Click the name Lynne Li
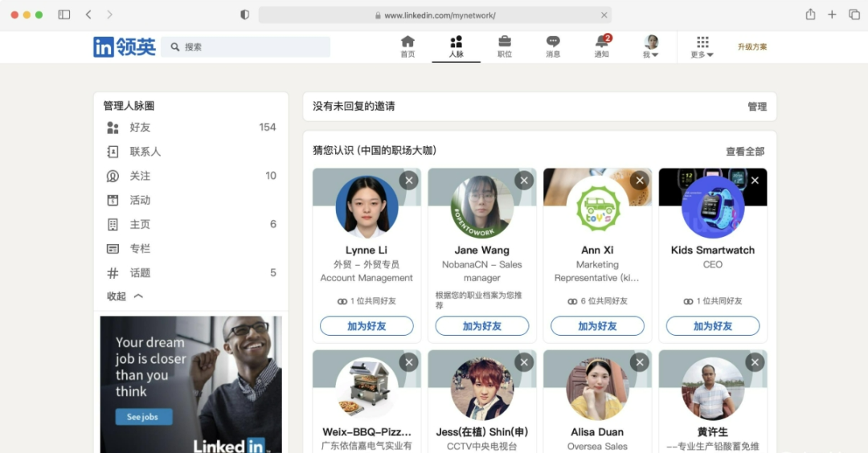 tap(366, 250)
